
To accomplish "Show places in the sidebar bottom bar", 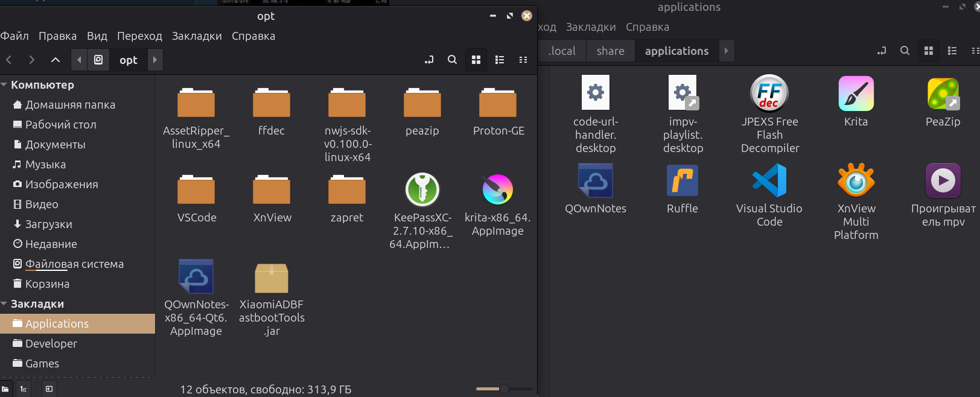I will [5, 389].
